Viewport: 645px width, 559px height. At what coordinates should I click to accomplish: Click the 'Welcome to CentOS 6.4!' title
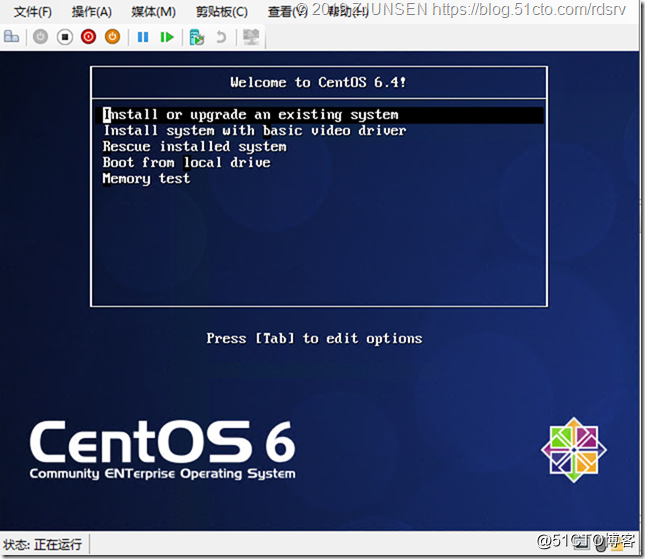318,82
